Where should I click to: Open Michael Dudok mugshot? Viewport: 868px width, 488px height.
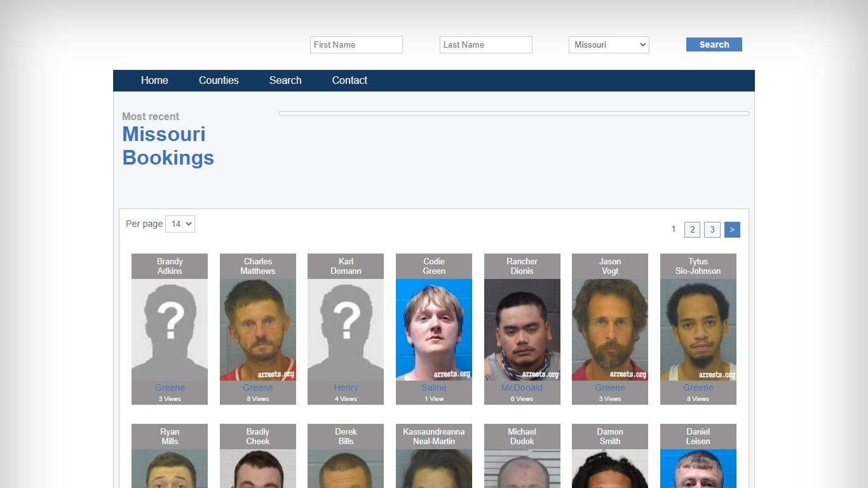(x=522, y=469)
